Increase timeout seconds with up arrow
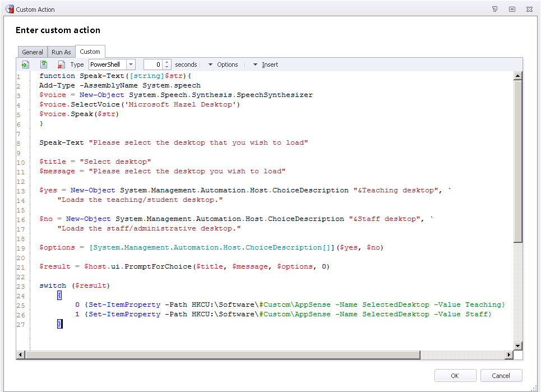The image size is (541, 392). 167,62
